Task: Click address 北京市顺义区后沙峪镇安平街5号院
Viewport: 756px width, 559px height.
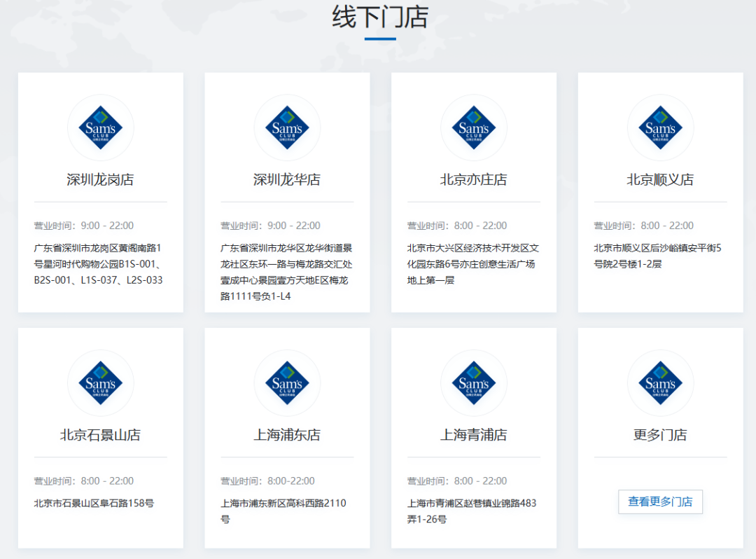Action: (657, 256)
